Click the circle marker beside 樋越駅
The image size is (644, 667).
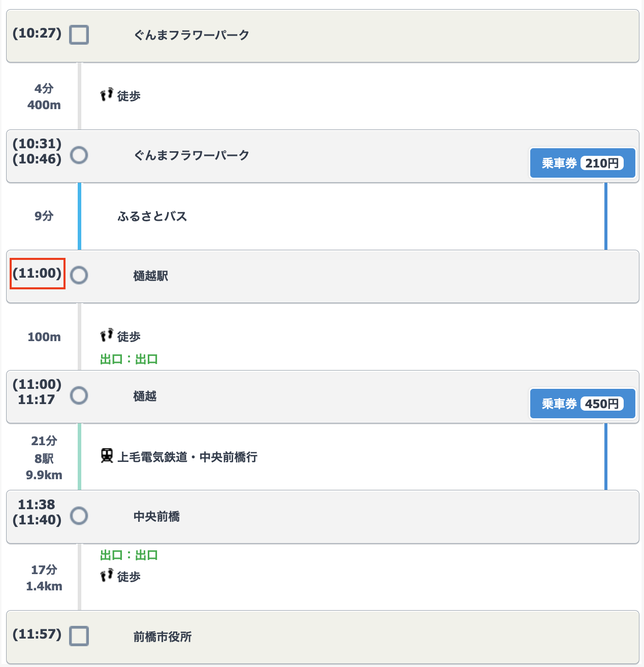(79, 275)
